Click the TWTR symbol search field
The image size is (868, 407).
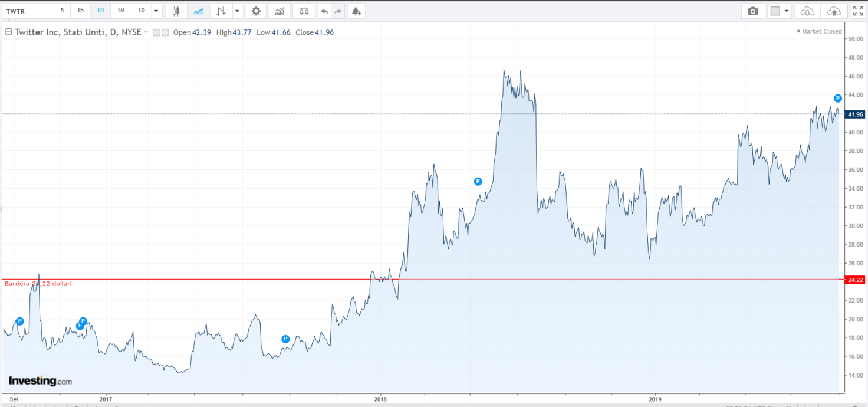[x=27, y=11]
